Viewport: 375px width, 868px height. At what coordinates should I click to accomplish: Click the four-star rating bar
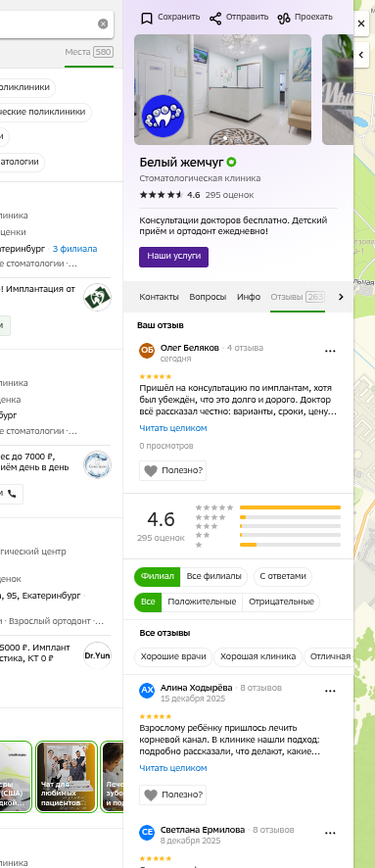pos(290,517)
